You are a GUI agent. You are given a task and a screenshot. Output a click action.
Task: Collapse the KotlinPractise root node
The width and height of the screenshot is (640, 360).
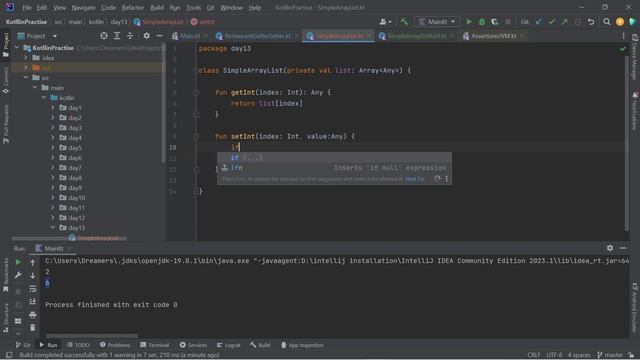coord(17,48)
